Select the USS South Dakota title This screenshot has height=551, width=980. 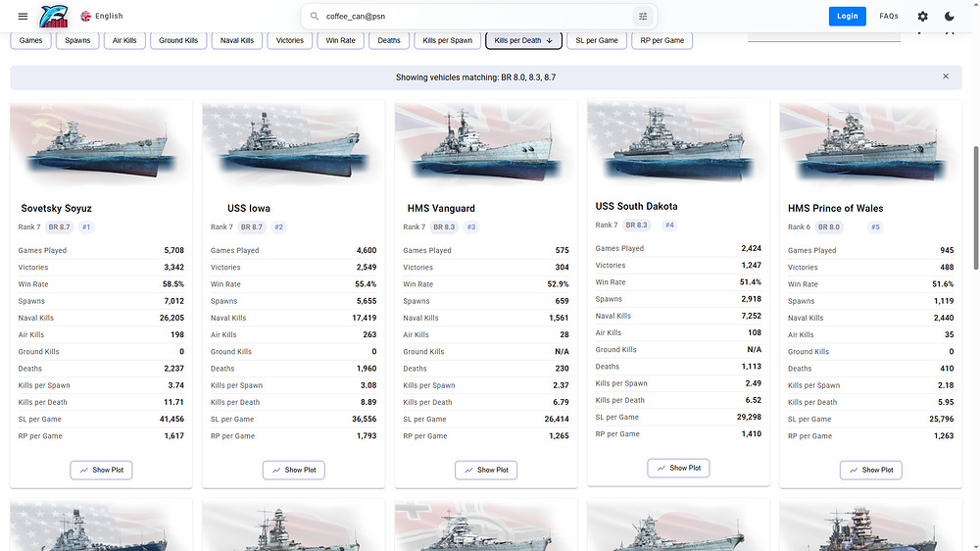pos(636,207)
